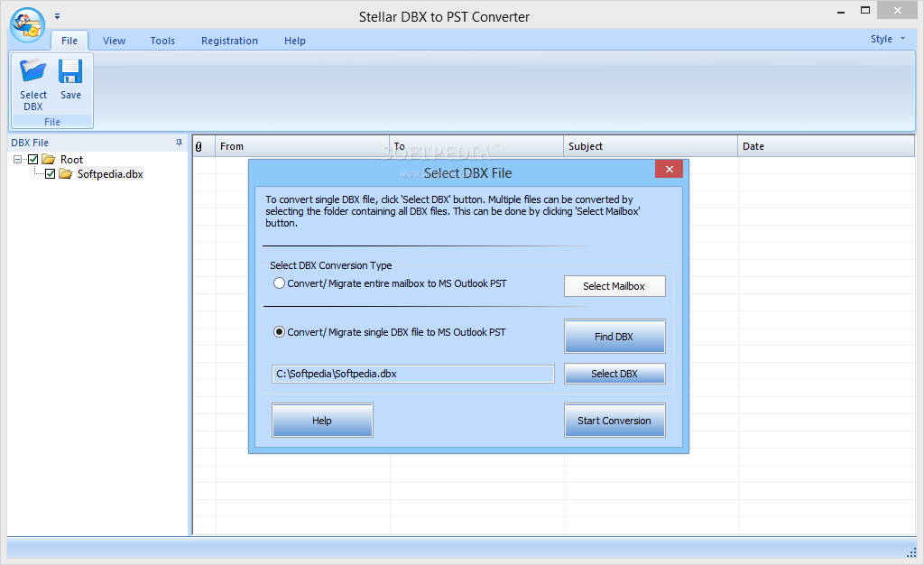Click the Find DBX button
924x565 pixels.
(x=614, y=337)
